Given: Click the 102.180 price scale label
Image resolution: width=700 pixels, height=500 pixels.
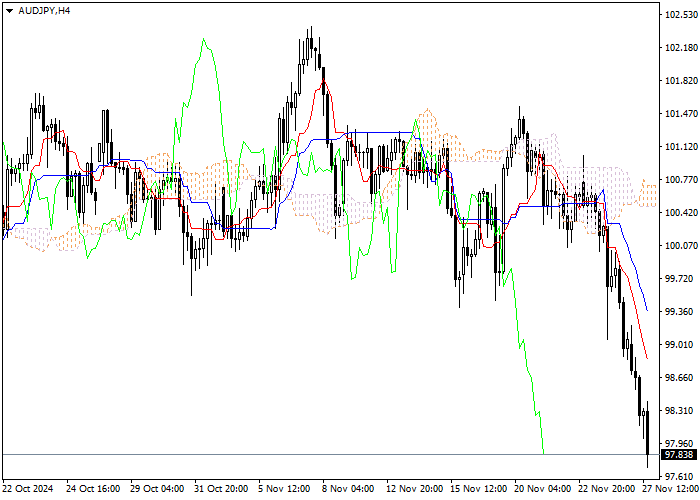Looking at the screenshot, I should pos(681,48).
